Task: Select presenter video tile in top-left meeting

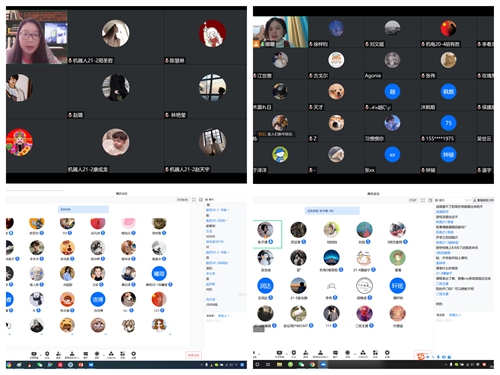Action: point(37,37)
